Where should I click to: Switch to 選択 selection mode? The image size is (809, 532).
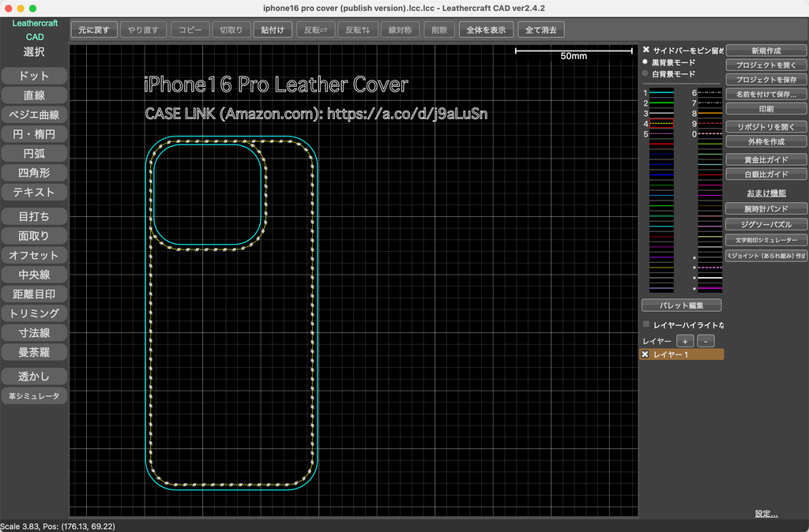[x=34, y=52]
